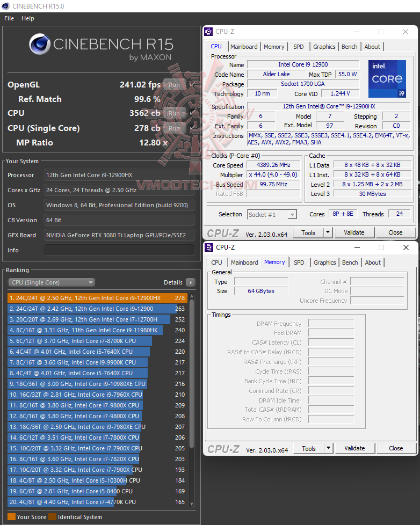This screenshot has height=525, width=420.
Task: Click Validate in lower CPU-Z window
Action: click(354, 449)
